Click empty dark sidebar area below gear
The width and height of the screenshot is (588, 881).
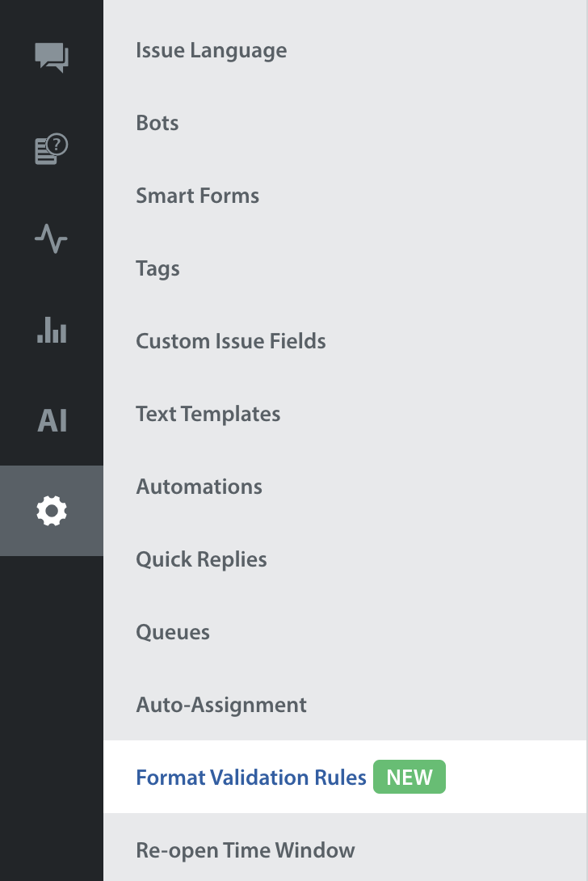point(52,711)
